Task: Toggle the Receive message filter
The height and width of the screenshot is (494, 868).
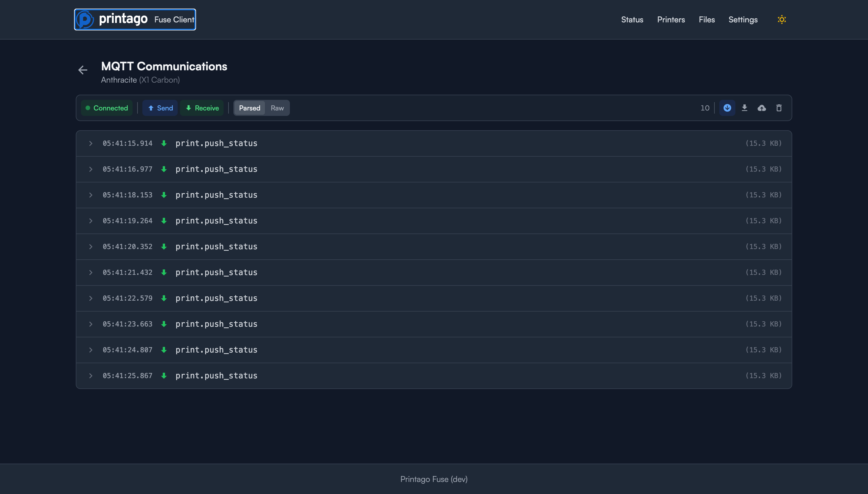Action: click(202, 108)
